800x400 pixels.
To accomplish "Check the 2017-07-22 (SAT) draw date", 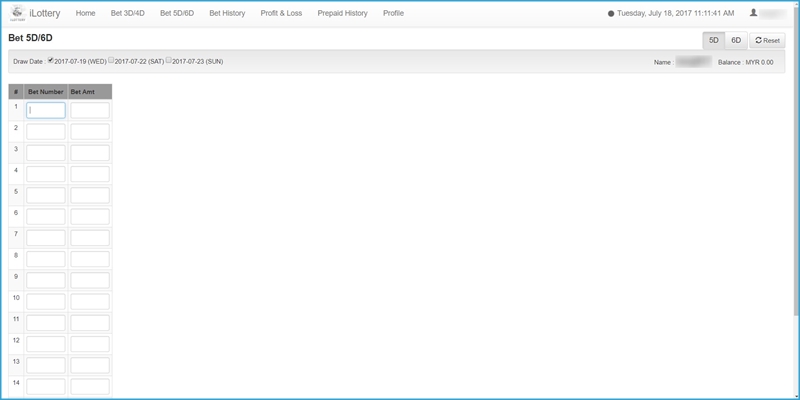I will 112,60.
